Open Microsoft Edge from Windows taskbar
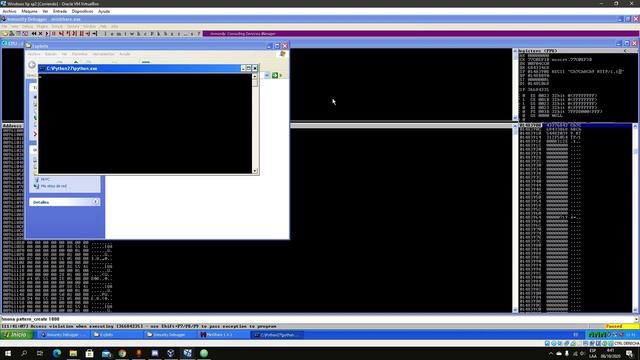 pos(57,353)
